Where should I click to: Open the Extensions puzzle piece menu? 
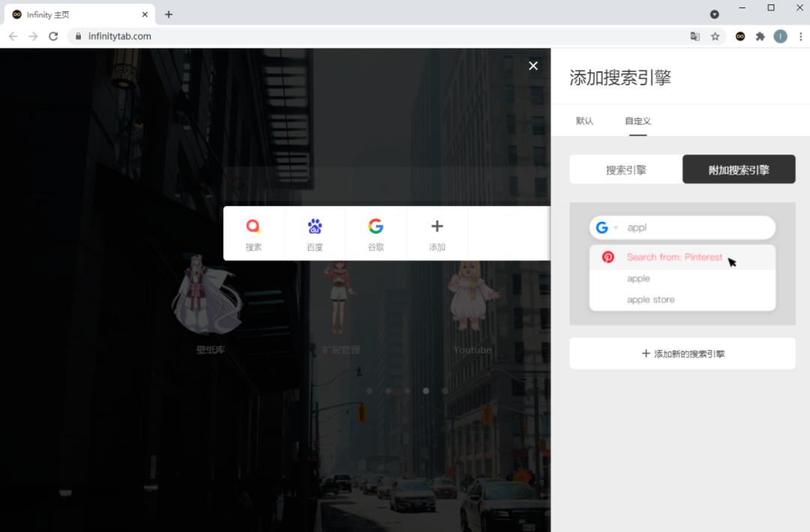click(x=760, y=35)
